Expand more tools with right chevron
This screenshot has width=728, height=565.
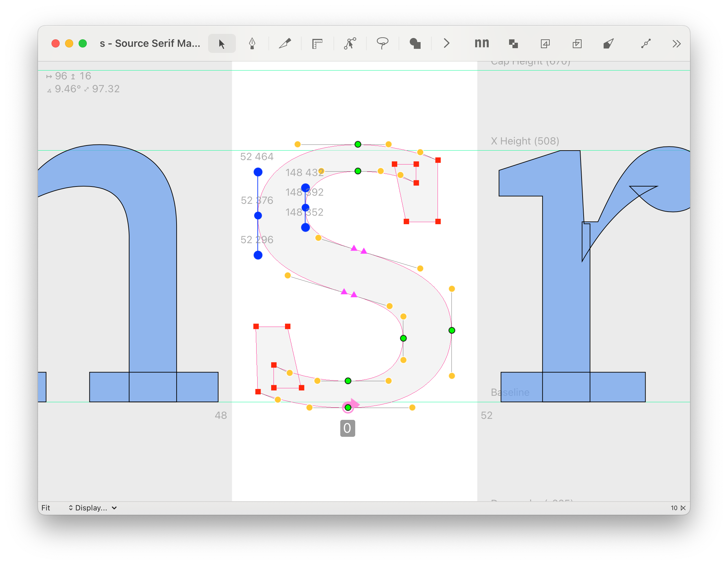click(x=446, y=43)
